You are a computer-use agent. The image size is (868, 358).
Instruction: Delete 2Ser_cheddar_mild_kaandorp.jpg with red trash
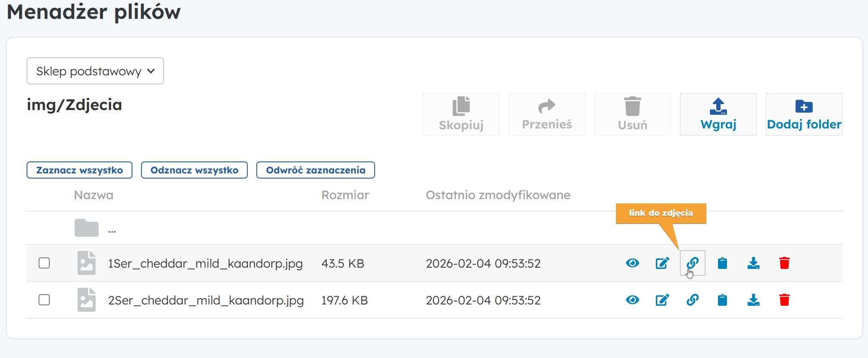tap(784, 300)
